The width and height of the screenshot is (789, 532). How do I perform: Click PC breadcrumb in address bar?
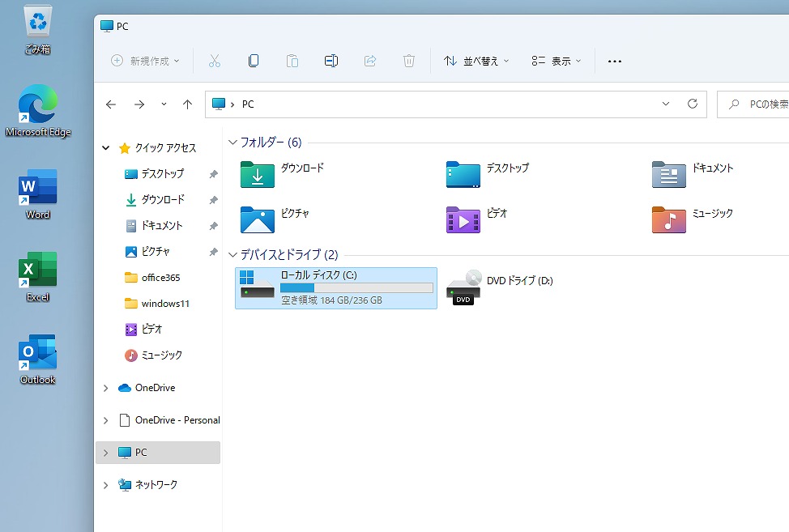[248, 104]
